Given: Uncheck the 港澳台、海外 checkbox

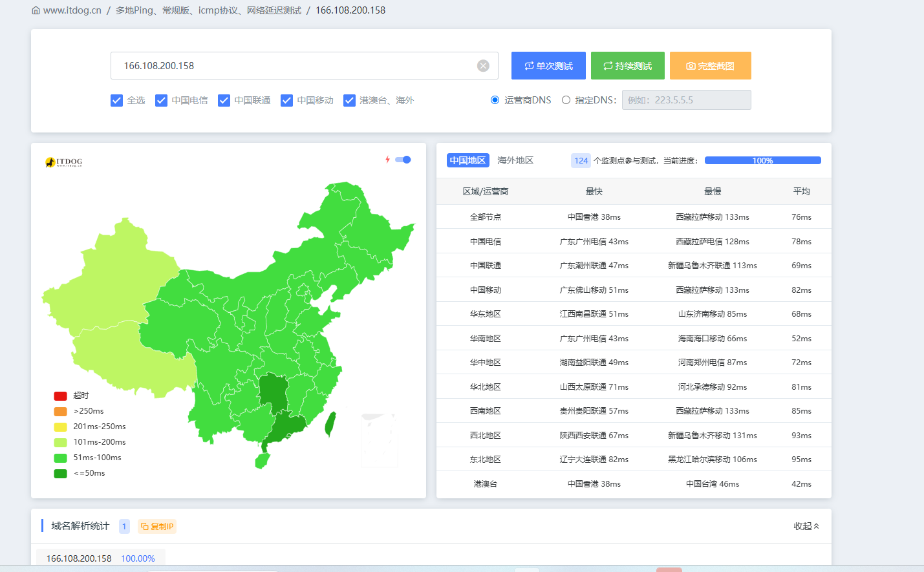Looking at the screenshot, I should click(x=349, y=100).
